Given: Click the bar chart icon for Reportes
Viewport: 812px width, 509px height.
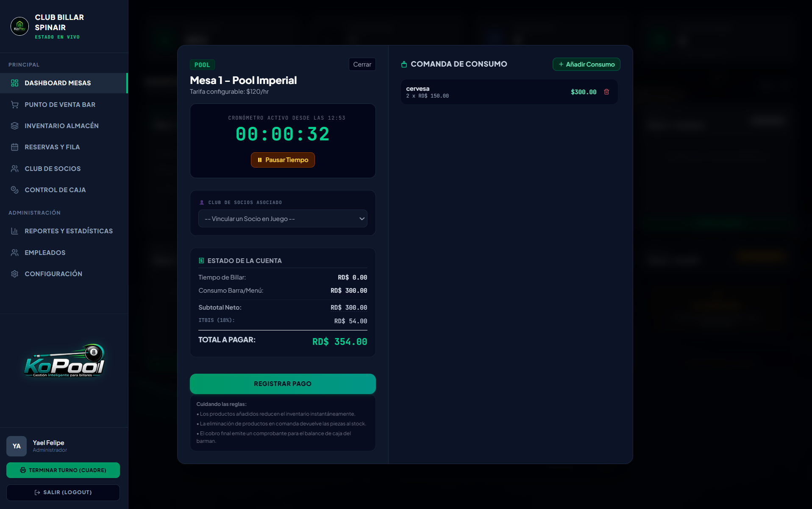Looking at the screenshot, I should (x=14, y=231).
